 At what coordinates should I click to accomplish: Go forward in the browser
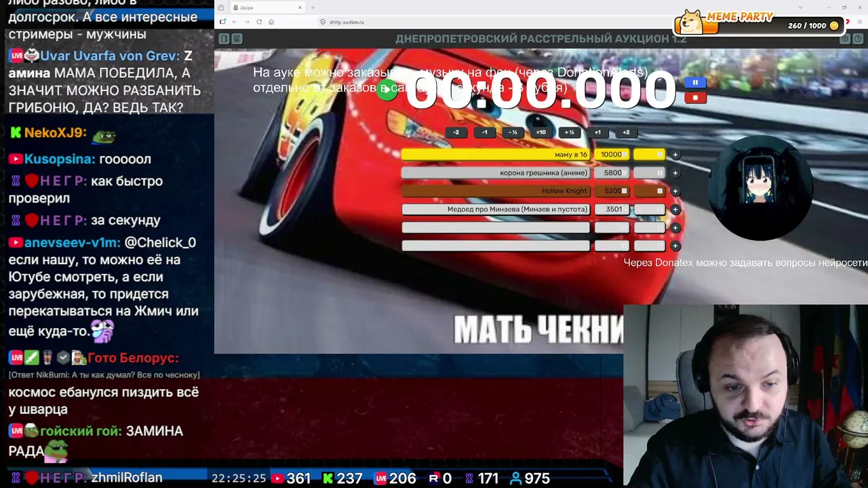247,22
